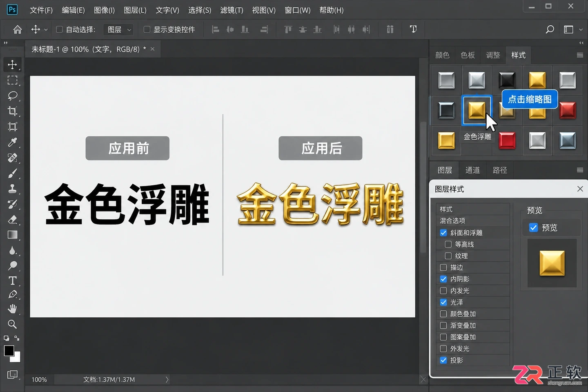Open the 图层 panel flyout menu

pyautogui.click(x=580, y=170)
